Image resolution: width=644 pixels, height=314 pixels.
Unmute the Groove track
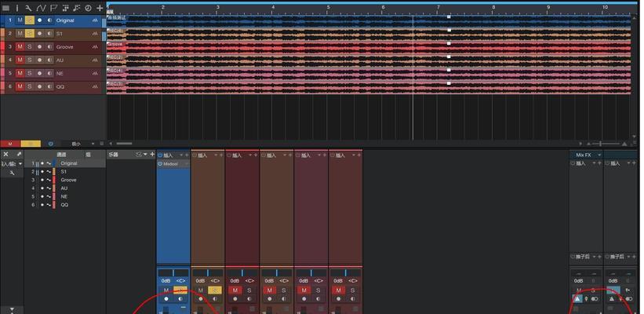tap(20, 46)
